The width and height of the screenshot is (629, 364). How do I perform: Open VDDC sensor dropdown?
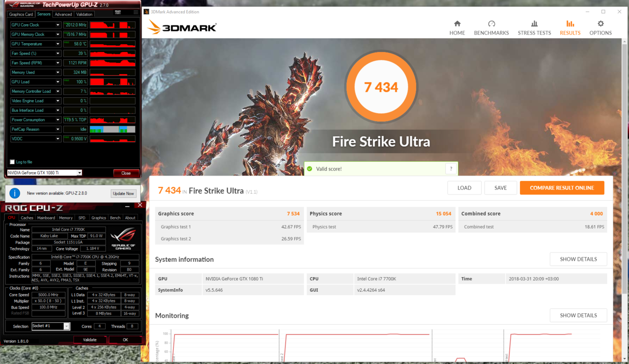point(57,139)
